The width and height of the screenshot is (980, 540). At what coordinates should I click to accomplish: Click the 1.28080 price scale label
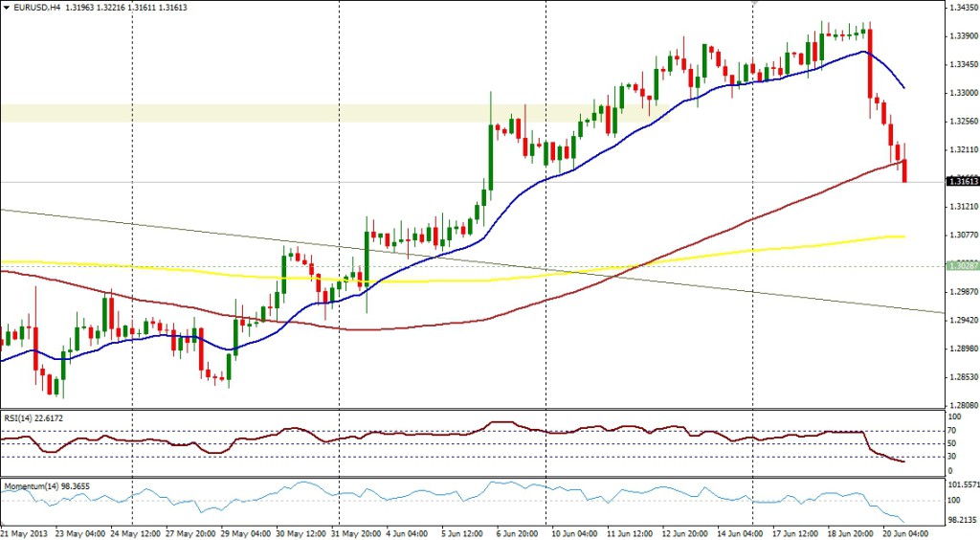click(961, 406)
